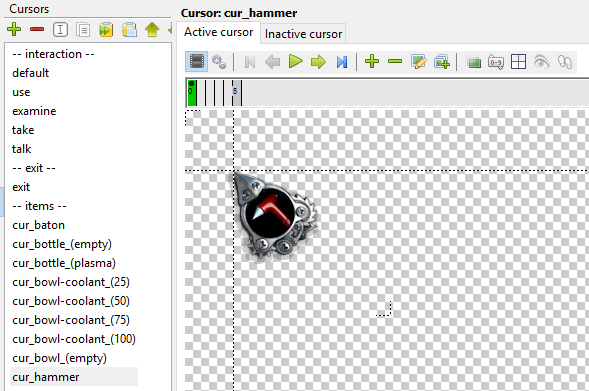Image resolution: width=589 pixels, height=391 pixels.
Task: Step to next animation frame
Action: pyautogui.click(x=319, y=62)
